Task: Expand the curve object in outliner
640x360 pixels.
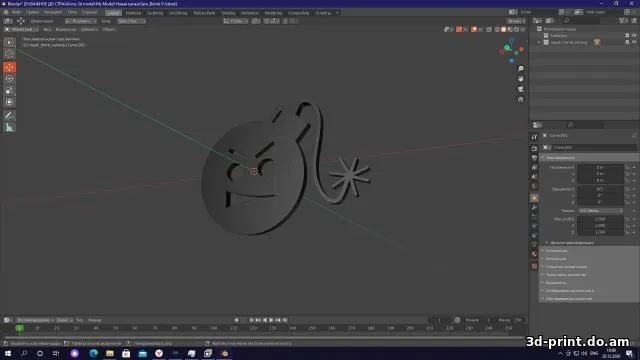Action: pos(539,42)
